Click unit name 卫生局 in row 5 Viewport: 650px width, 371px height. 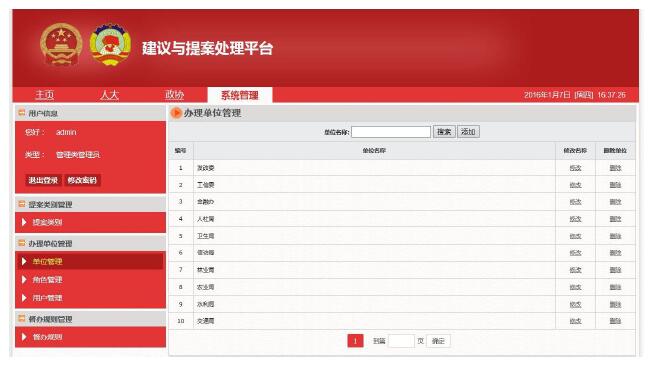coord(206,236)
